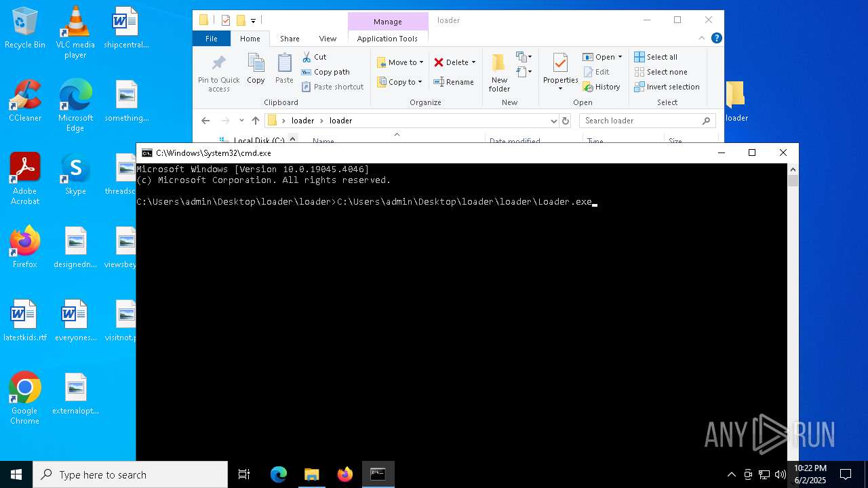Viewport: 868px width, 488px height.
Task: Open the Recycle Bin desktop icon
Action: tap(25, 28)
